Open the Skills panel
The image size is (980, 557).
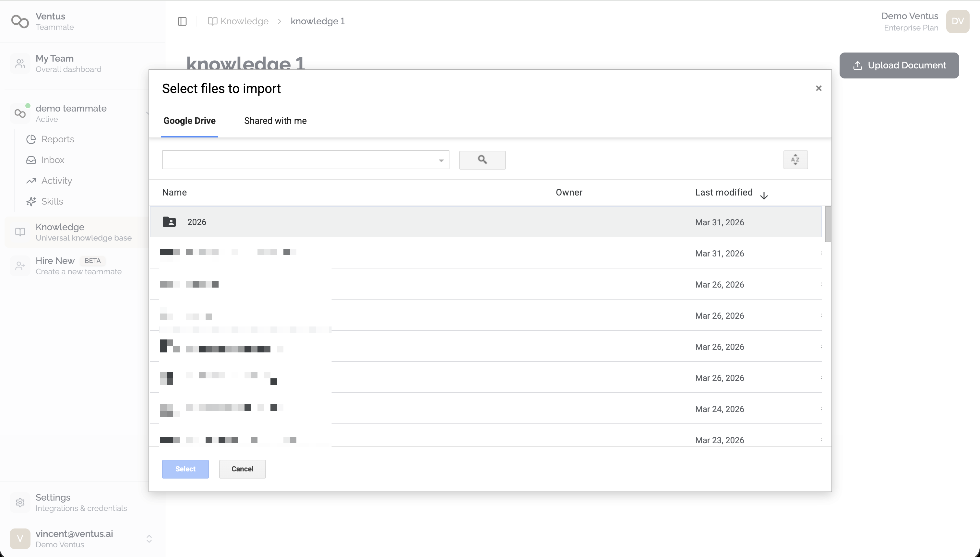point(52,201)
